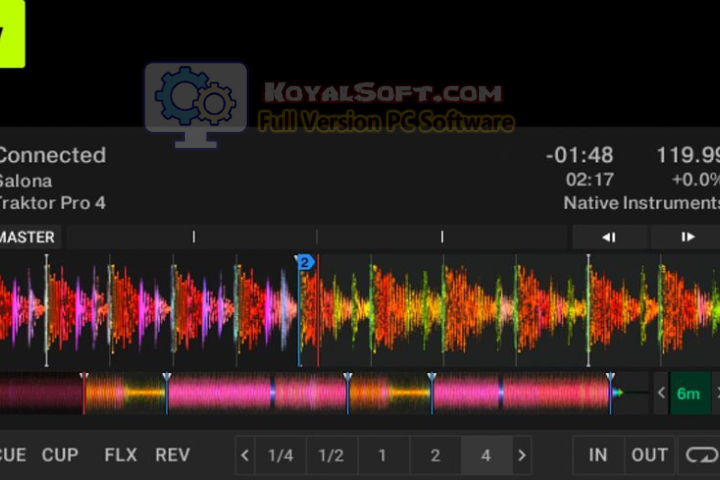Toggle the loop active icon
This screenshot has width=720, height=480.
point(701,455)
